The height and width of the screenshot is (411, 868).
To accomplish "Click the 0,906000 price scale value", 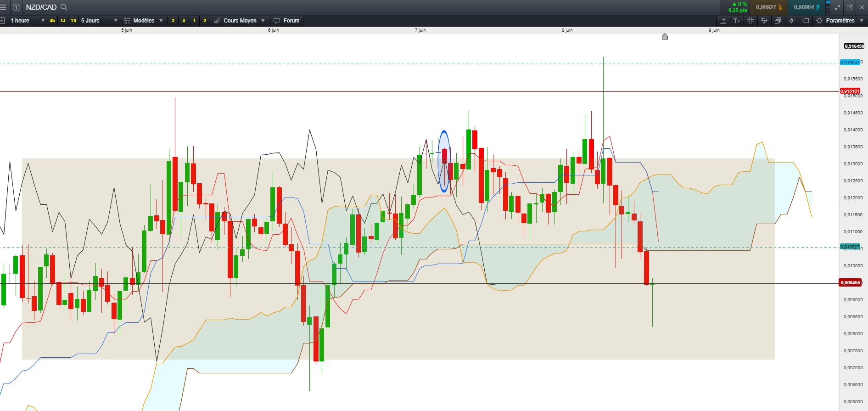I will [853, 402].
